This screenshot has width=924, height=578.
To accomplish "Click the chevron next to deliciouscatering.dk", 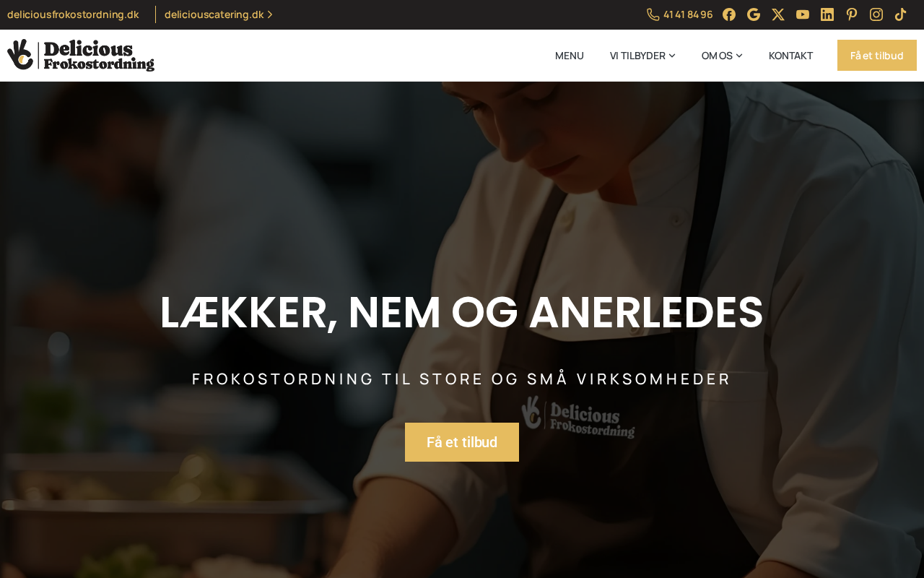I will [270, 14].
